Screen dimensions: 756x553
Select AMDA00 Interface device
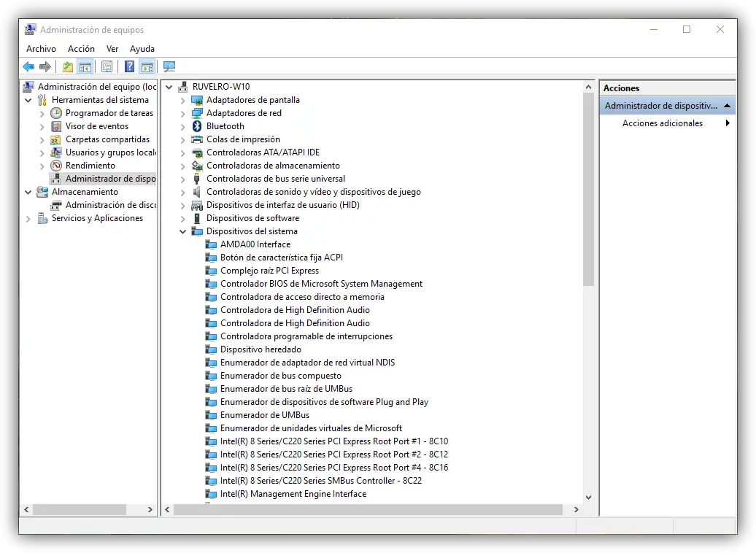[x=255, y=244]
